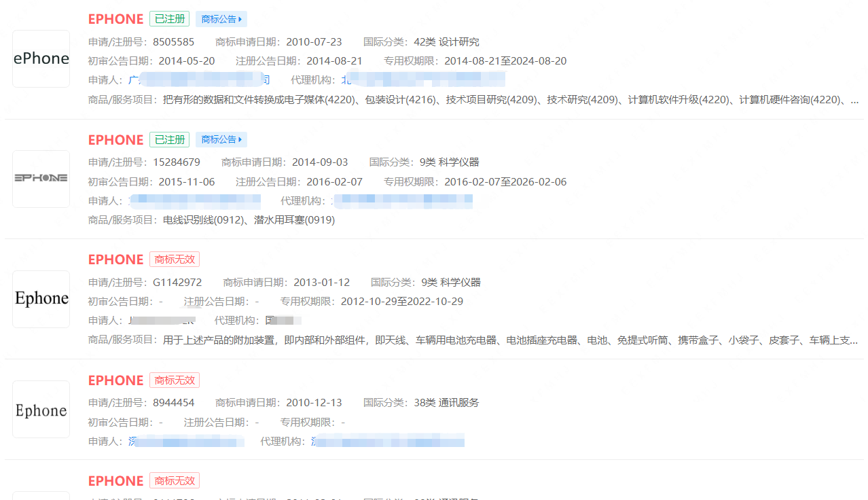Click exclusive period 2014-08-21至2024-08-20
The image size is (868, 500).
coord(505,61)
